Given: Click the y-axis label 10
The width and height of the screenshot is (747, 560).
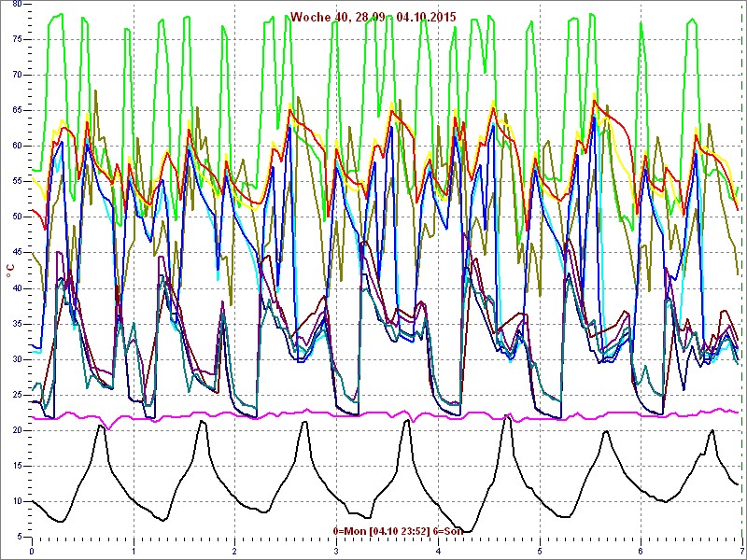Looking at the screenshot, I should coord(16,502).
